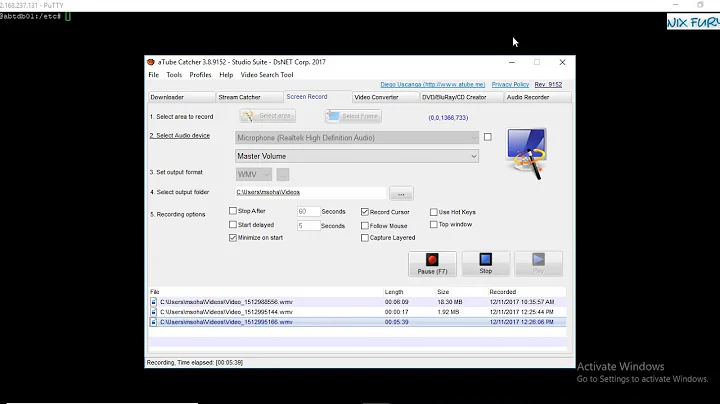Uncheck the Record Cursor option
The width and height of the screenshot is (720, 404).
pyautogui.click(x=365, y=212)
